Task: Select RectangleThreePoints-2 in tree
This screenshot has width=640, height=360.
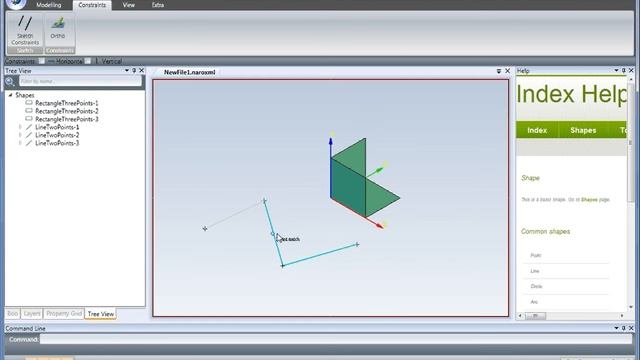Action: pyautogui.click(x=67, y=111)
